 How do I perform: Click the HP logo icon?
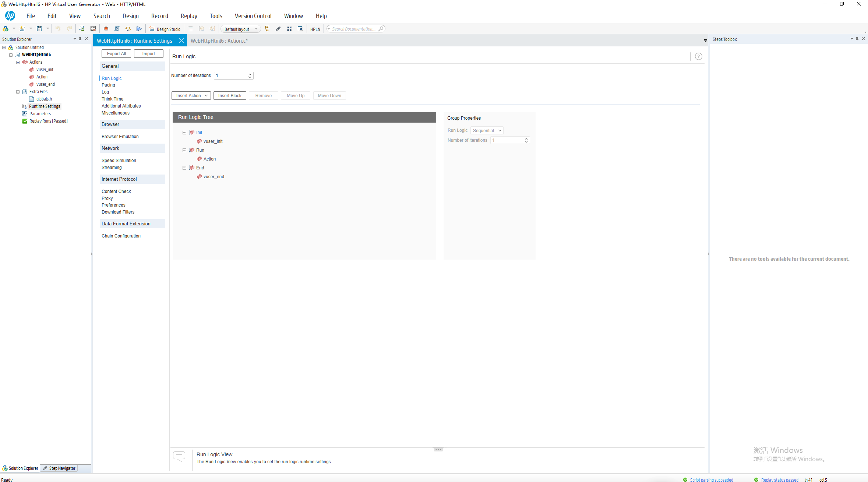pyautogui.click(x=10, y=16)
